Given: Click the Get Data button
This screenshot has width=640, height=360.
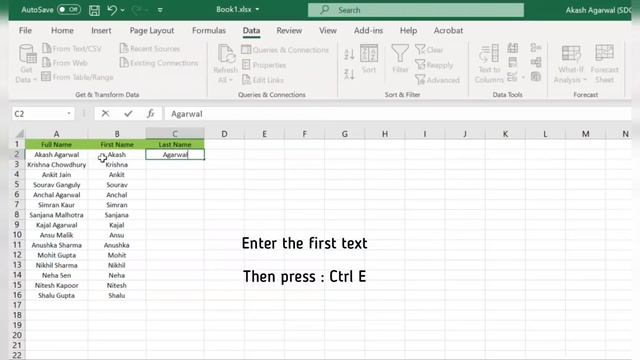Looking at the screenshot, I should click(x=27, y=63).
